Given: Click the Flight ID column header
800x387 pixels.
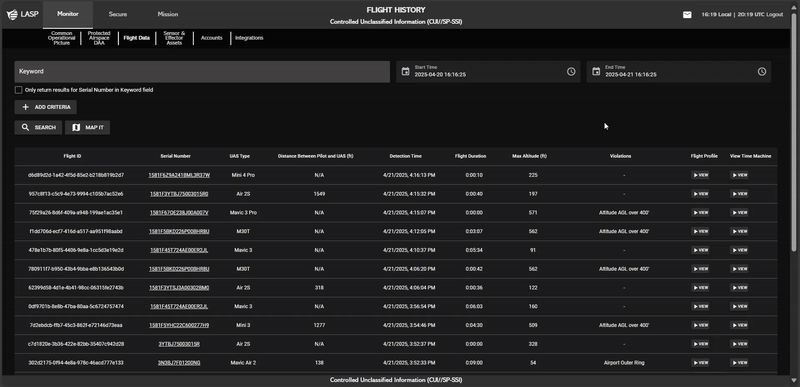Looking at the screenshot, I should pyautogui.click(x=72, y=156).
